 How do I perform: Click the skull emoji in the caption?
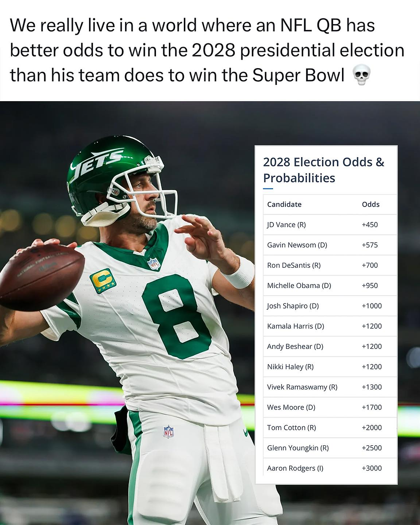click(361, 75)
